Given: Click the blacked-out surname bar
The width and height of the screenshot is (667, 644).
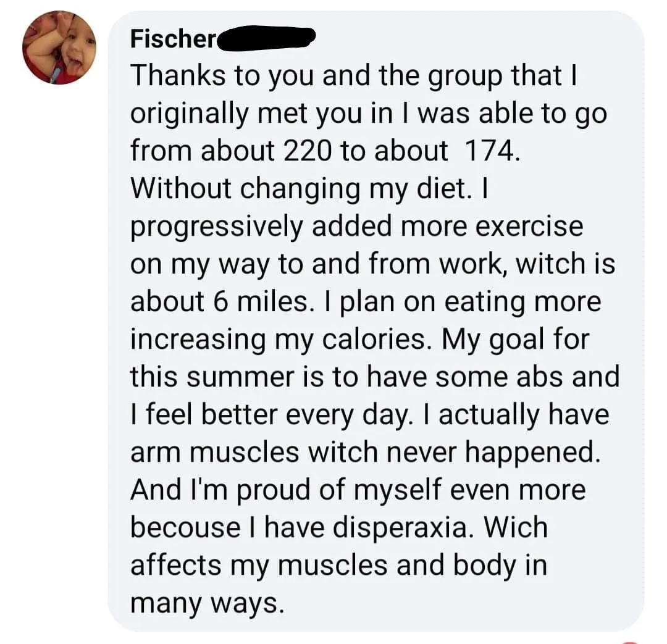Looking at the screenshot, I should pos(266,38).
